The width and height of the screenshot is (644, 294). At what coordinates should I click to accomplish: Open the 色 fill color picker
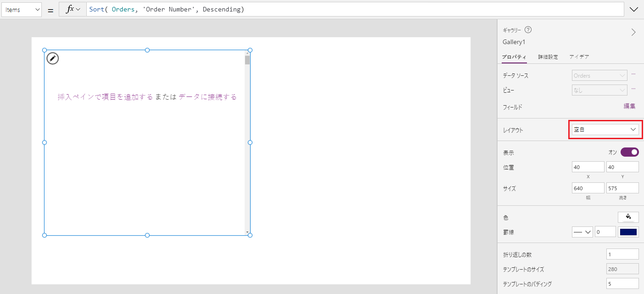pos(628,217)
